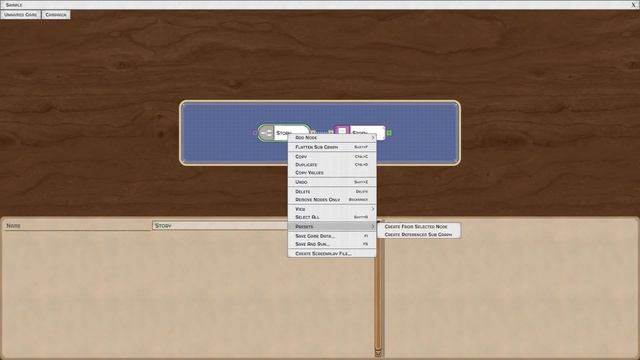Click the View submenu arrow
The image size is (640, 360).
373,209
